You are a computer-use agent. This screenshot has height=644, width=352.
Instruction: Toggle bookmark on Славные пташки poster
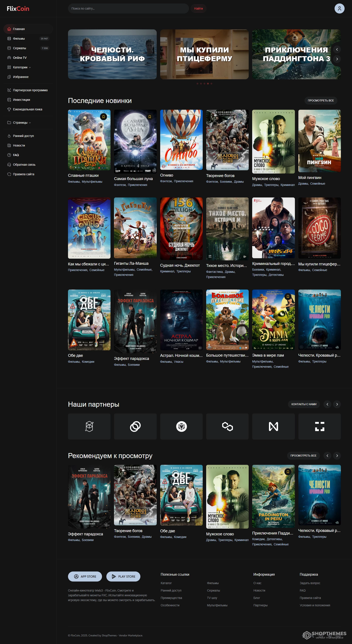pos(103,116)
